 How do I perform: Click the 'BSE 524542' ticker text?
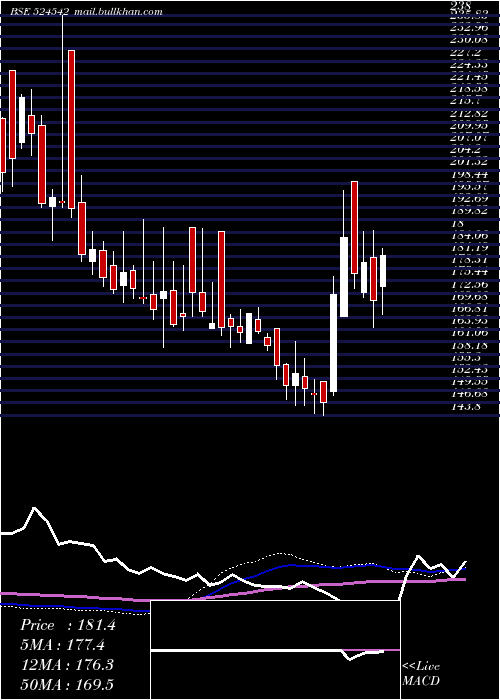(x=40, y=12)
